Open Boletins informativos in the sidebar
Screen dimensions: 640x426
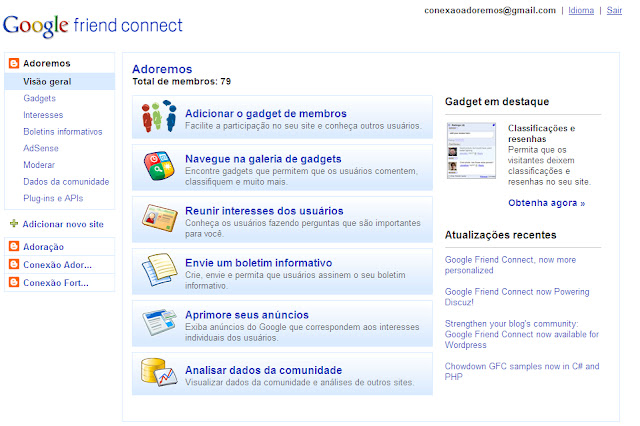click(63, 132)
